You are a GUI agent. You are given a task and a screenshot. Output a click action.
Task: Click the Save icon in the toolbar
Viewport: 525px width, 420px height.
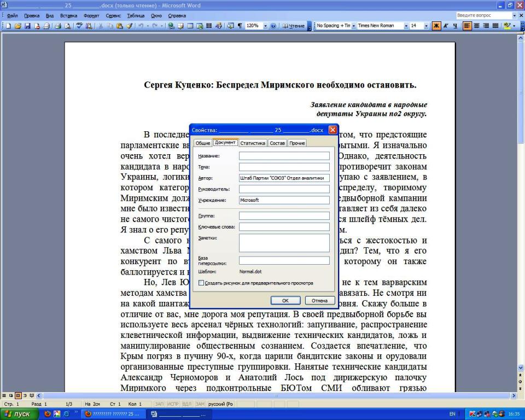coord(26,26)
